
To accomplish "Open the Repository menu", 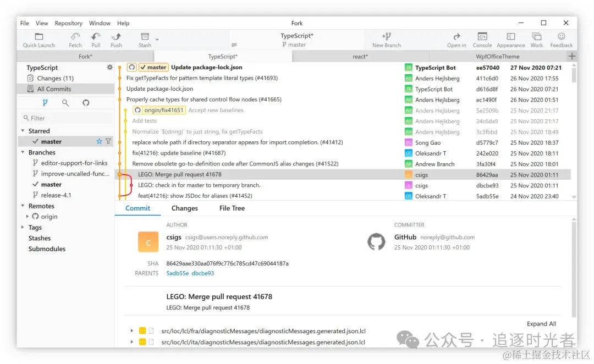I will coord(69,23).
